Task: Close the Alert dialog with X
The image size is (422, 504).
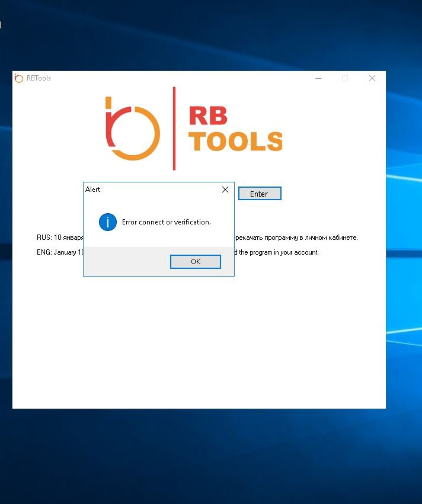Action: click(x=225, y=190)
